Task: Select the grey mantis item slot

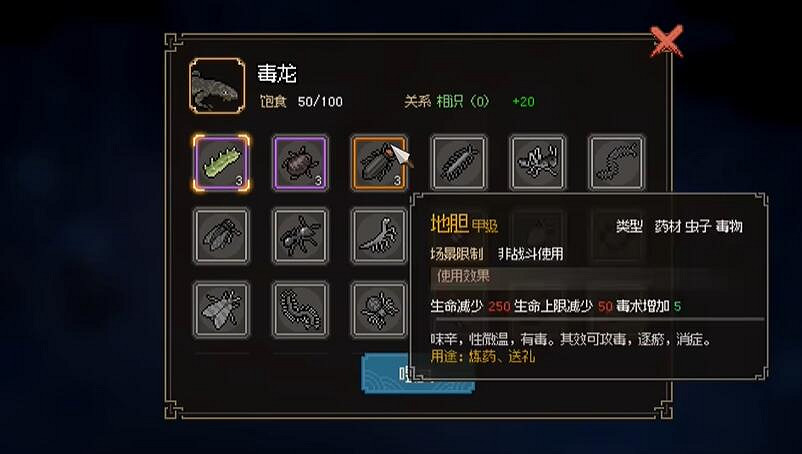Action: click(538, 163)
